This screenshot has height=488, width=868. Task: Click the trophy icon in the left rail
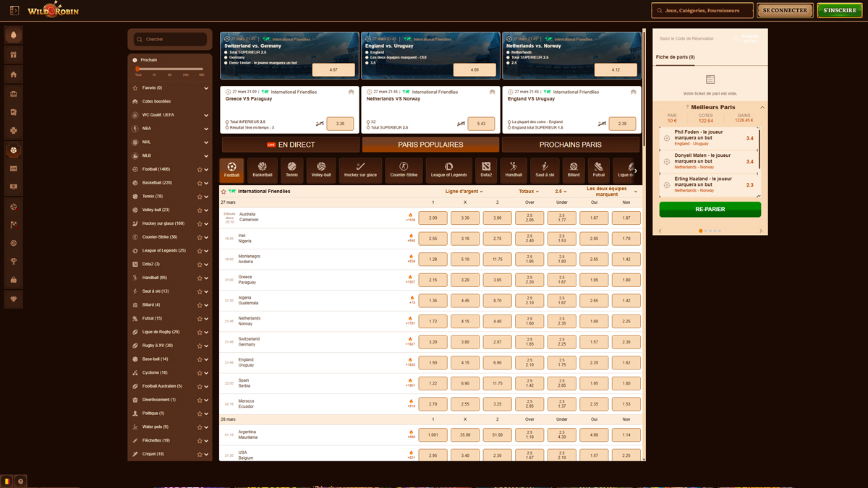[13, 262]
